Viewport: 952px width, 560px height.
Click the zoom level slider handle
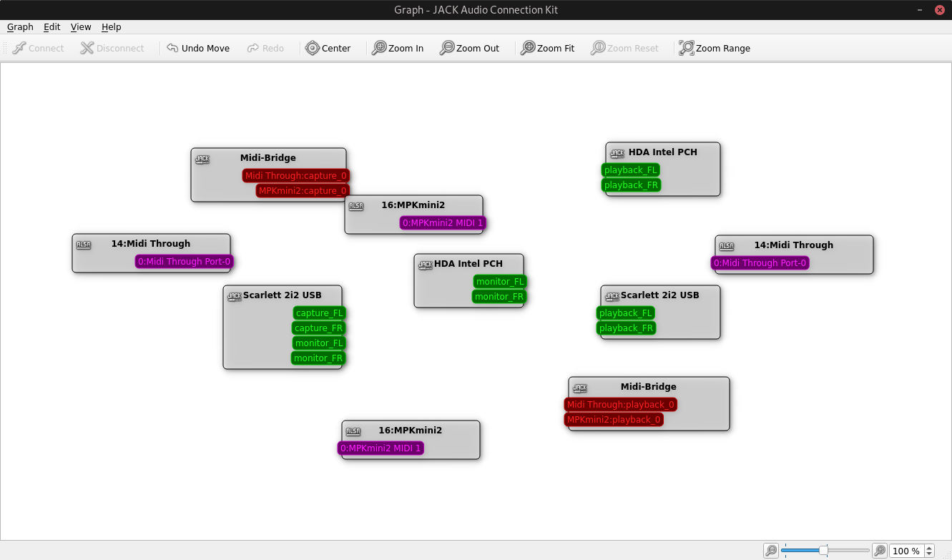(x=823, y=551)
